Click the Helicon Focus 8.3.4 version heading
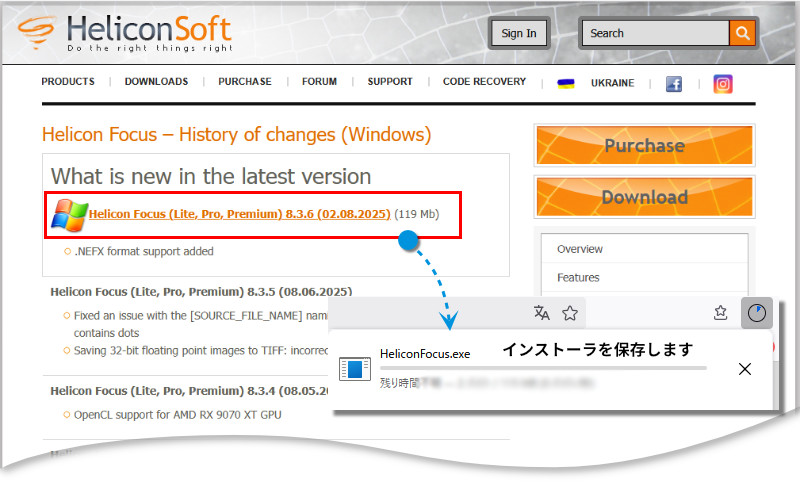Viewport: 800px width, 483px height. tap(189, 391)
